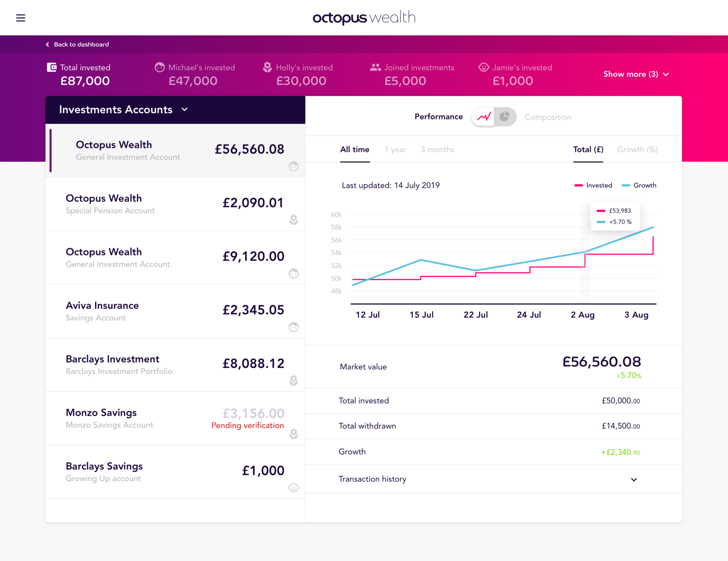Click owner icon on Barclays Investment row
Image resolution: width=728 pixels, height=561 pixels.
(x=293, y=380)
